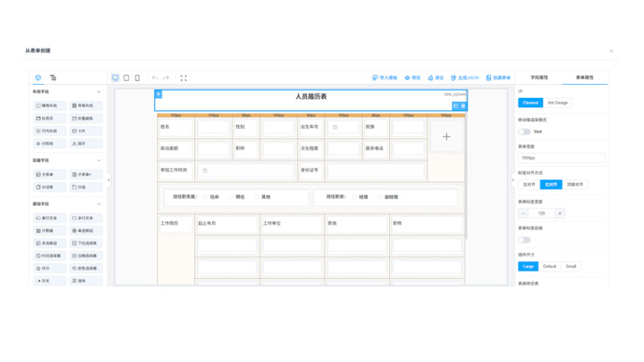This screenshot has height=362, width=644.
Task: Collapse the 布局字段 section
Action: point(99,91)
